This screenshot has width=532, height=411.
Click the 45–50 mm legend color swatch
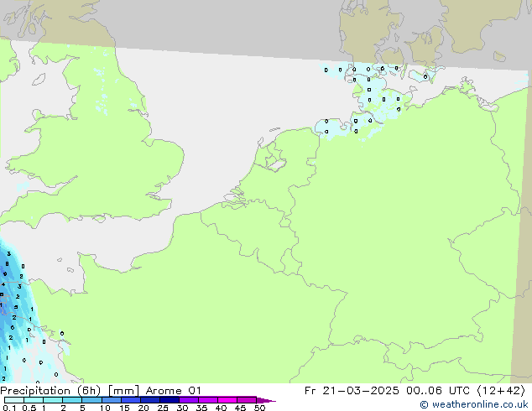247,400
